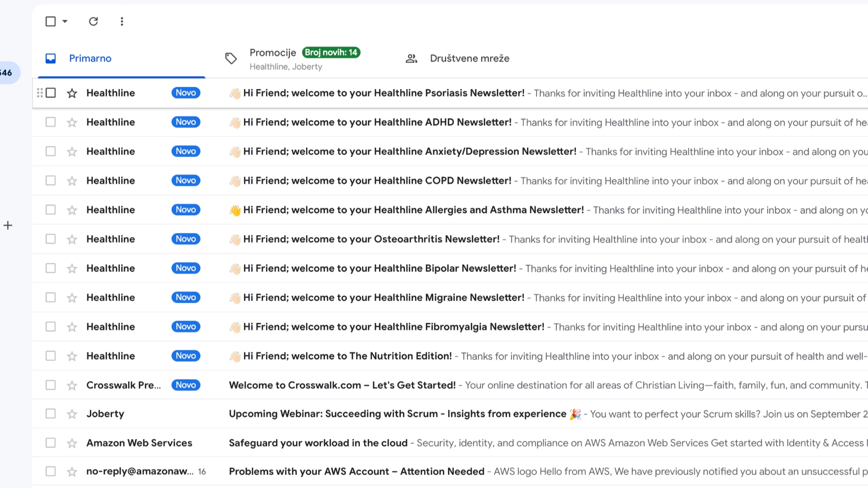The width and height of the screenshot is (868, 488).
Task: Star the Crosswalk welcome email
Action: [72, 385]
